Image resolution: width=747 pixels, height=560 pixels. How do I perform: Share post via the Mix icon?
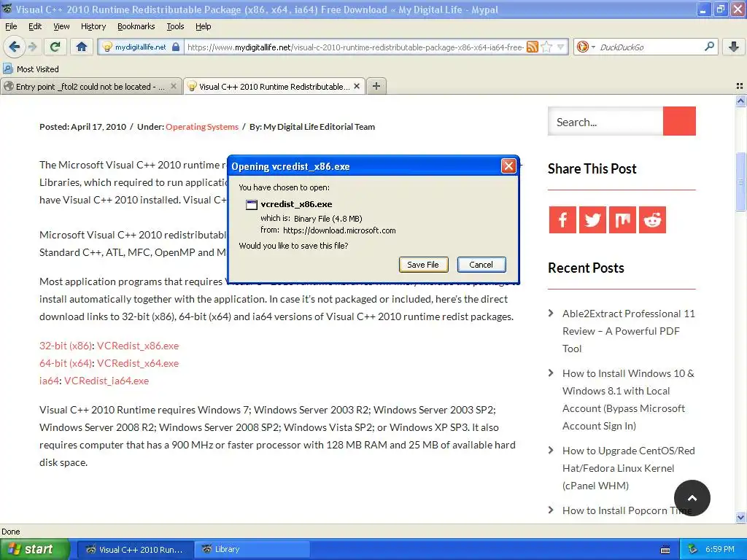coord(622,219)
